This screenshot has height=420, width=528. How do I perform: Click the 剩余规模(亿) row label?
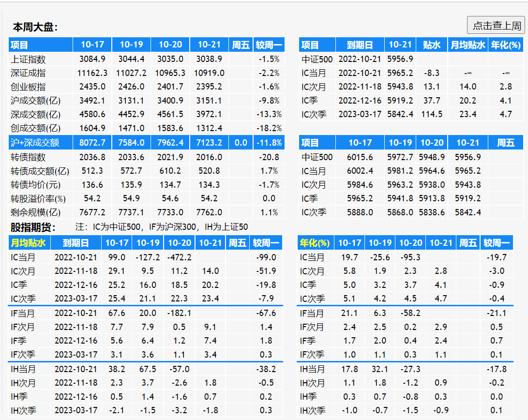coord(35,212)
